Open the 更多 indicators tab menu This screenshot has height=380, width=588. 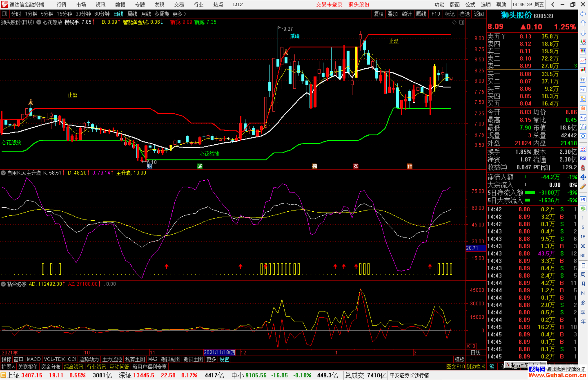click(211, 359)
